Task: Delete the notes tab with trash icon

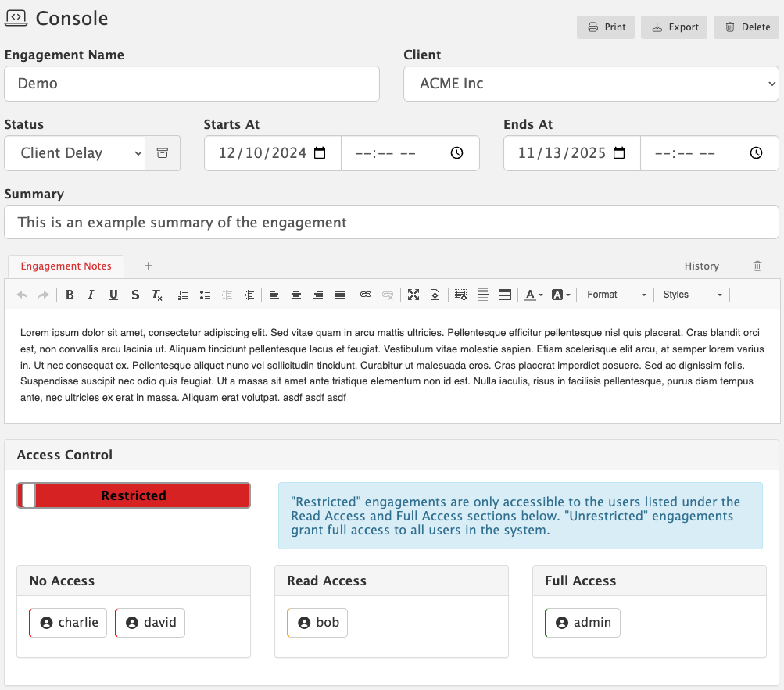Action: coord(757,266)
